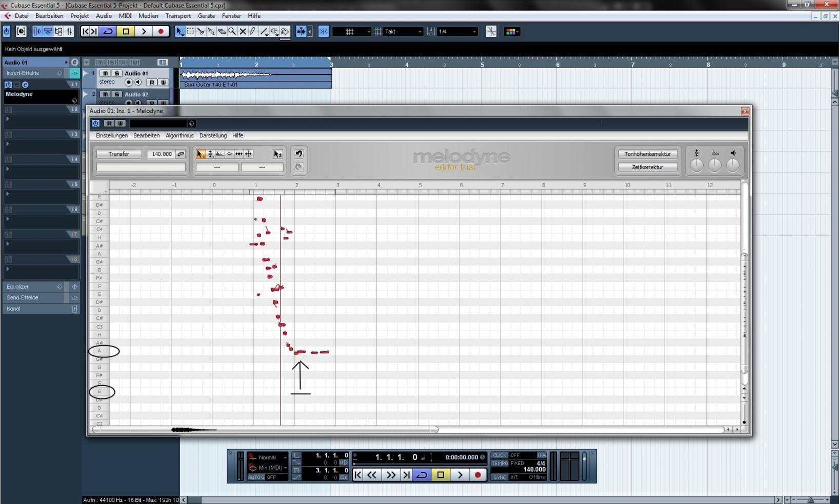Select the Mute X tool
Image resolution: width=840 pixels, height=504 pixels.
[243, 31]
